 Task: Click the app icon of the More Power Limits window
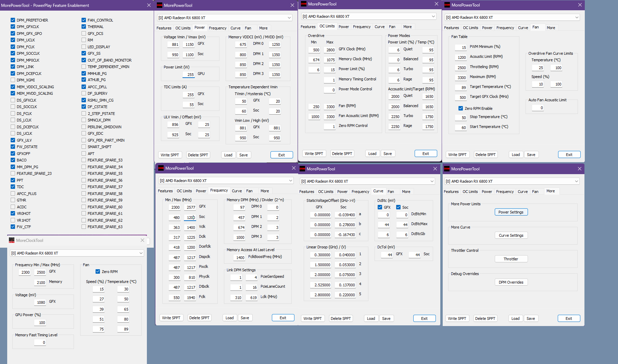(447, 169)
